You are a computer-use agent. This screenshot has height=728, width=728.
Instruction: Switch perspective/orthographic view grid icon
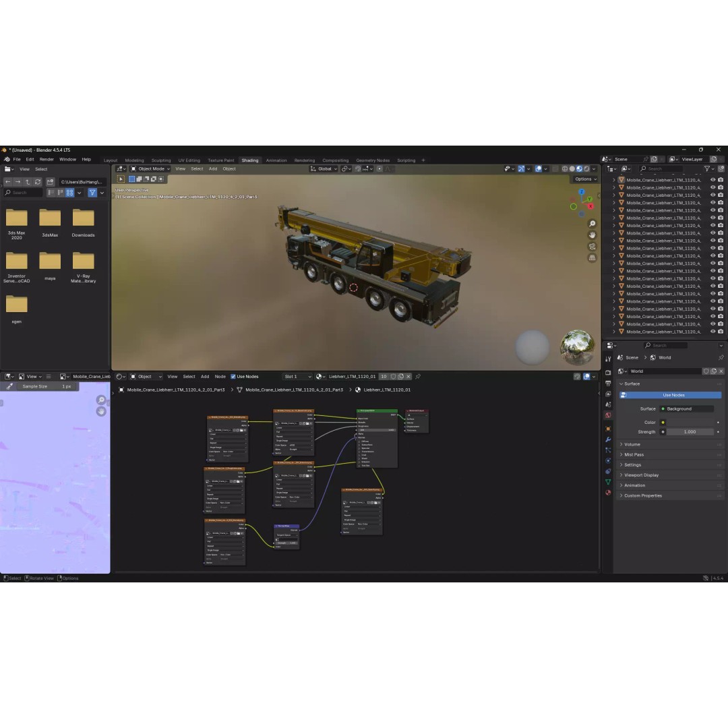[x=592, y=257]
